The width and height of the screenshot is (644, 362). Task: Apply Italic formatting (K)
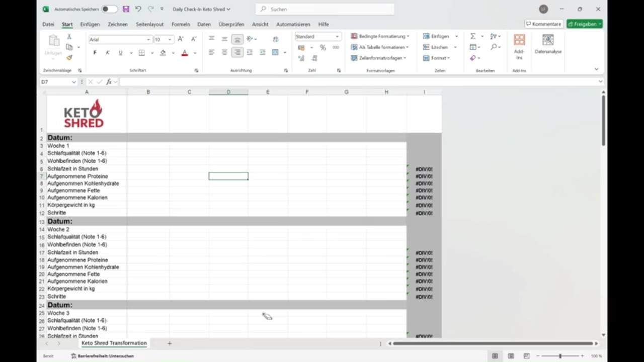tap(107, 53)
